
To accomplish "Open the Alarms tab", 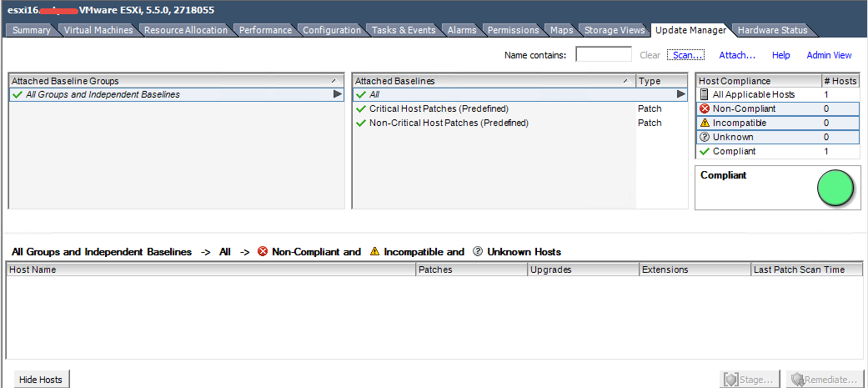I will pos(462,30).
